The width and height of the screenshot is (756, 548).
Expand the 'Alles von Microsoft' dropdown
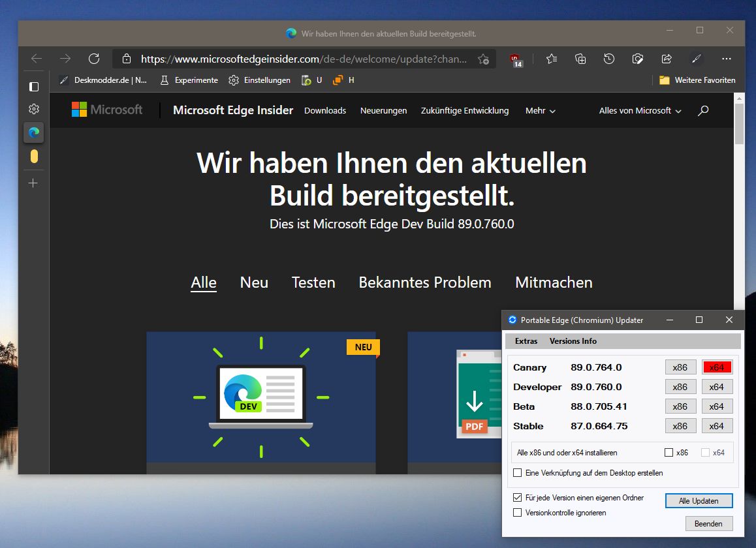tap(640, 110)
